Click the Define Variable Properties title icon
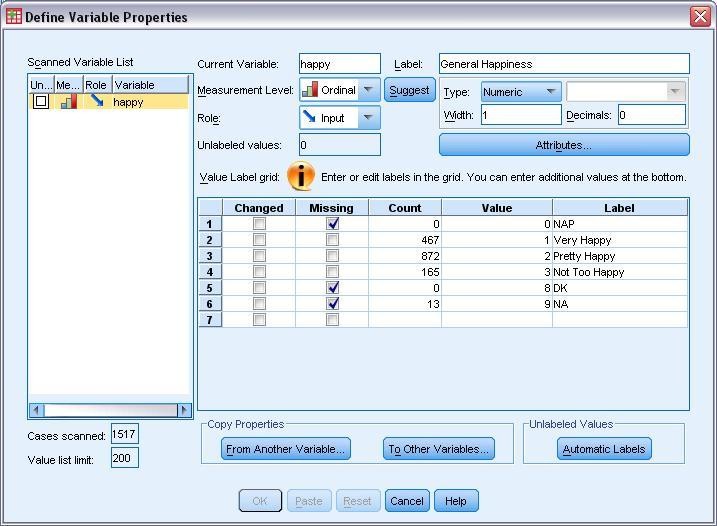 [13, 16]
